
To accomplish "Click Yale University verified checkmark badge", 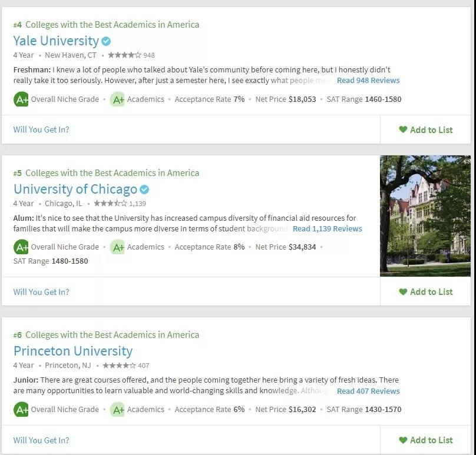I will coord(106,41).
